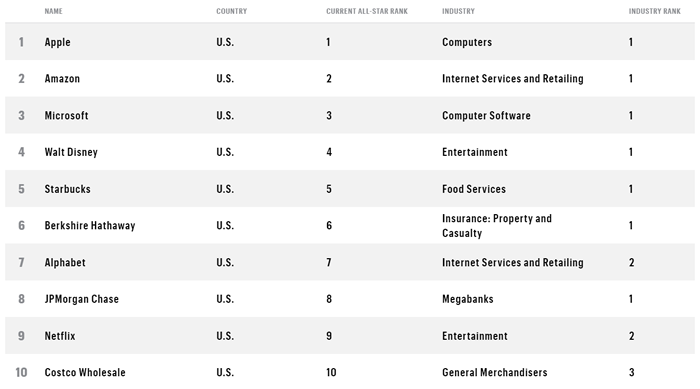Click INDUSTRY RANK column header
This screenshot has height=389, width=700.
click(654, 11)
